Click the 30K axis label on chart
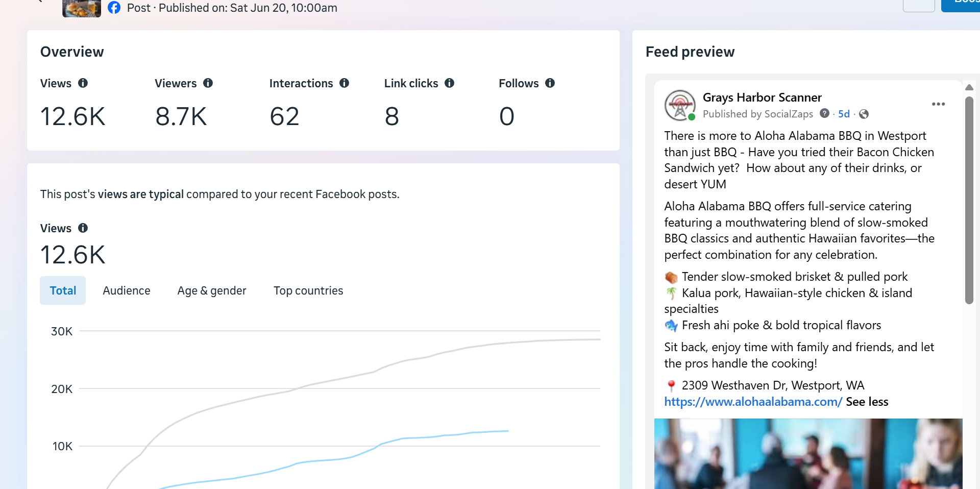The image size is (980, 489). (x=62, y=331)
